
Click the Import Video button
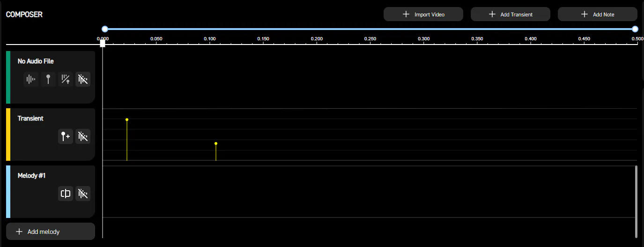pos(423,14)
